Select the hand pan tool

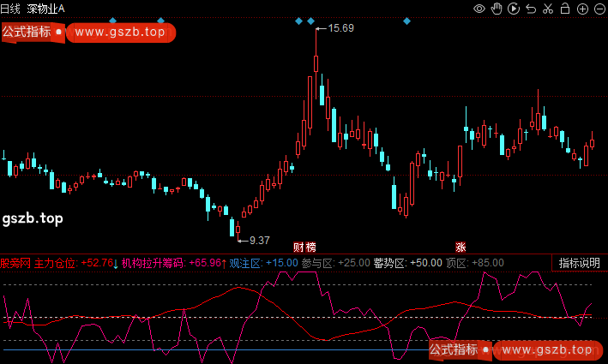click(497, 9)
